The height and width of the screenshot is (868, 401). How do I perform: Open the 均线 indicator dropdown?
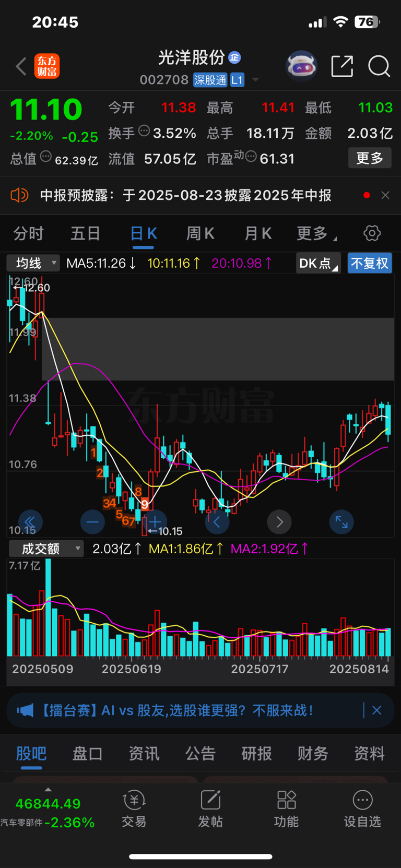[x=33, y=263]
